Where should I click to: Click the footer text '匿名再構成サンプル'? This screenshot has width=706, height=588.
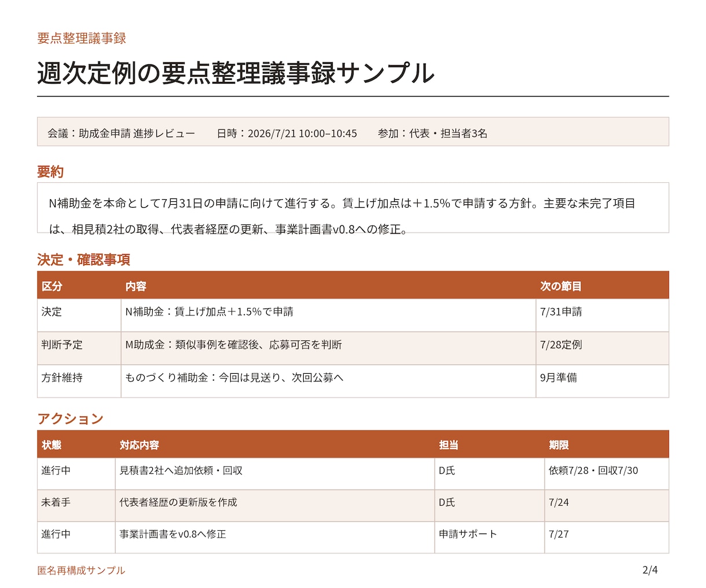point(81,570)
